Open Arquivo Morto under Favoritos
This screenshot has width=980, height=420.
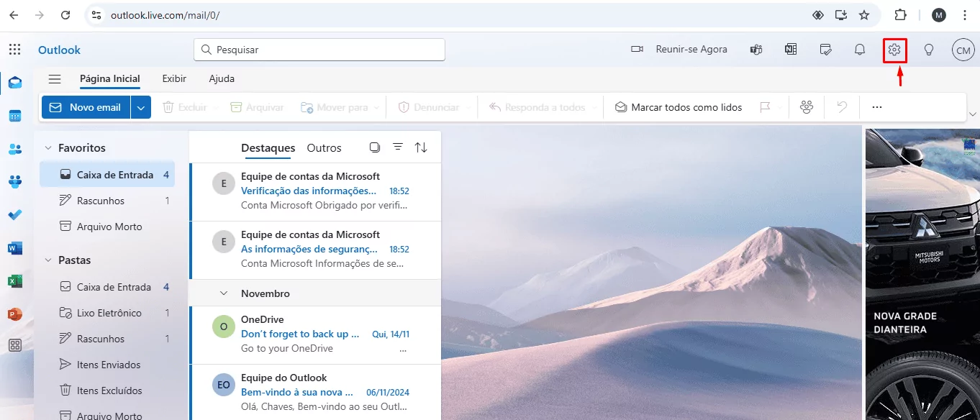107,227
